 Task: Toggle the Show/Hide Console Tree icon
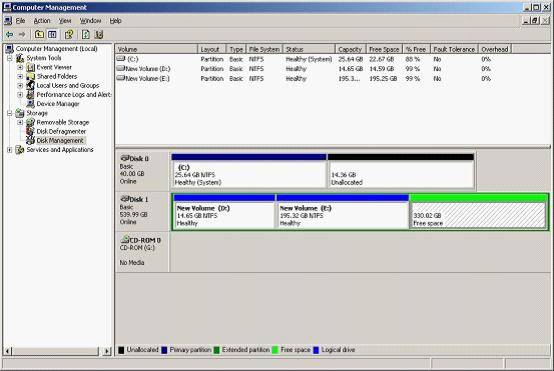(x=52, y=34)
